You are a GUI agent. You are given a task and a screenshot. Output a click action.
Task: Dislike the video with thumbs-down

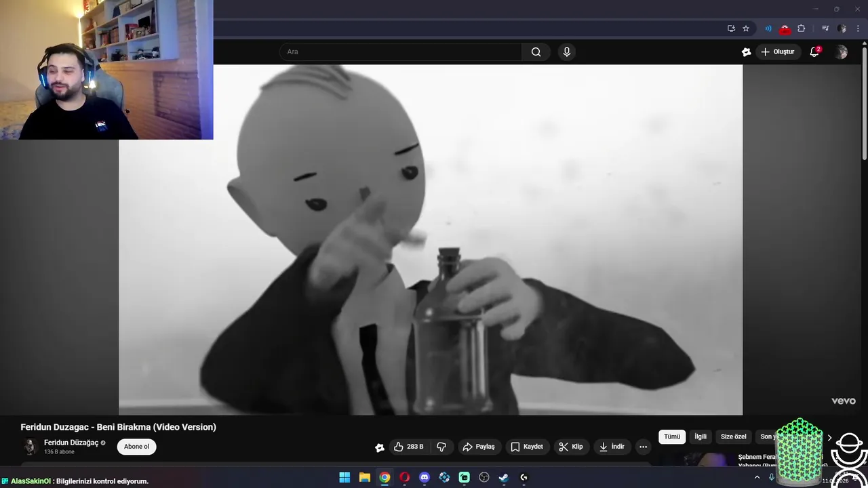tap(441, 447)
